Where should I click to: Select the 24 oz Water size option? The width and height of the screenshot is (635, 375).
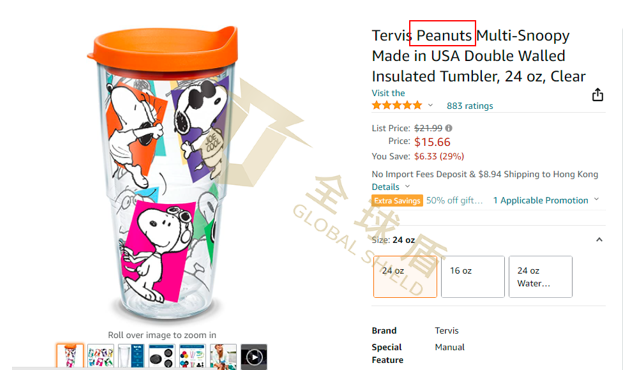pos(541,277)
